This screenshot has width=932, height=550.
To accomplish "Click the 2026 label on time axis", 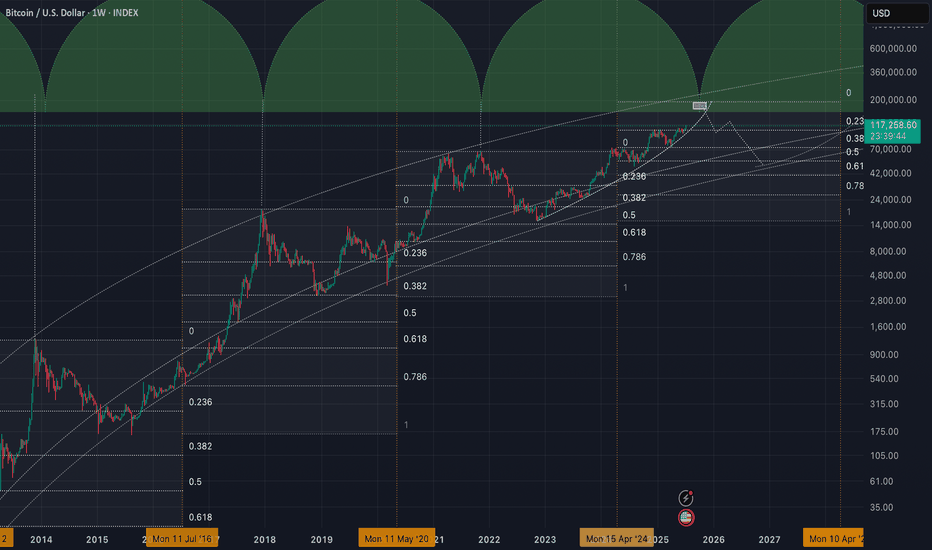I will point(713,540).
